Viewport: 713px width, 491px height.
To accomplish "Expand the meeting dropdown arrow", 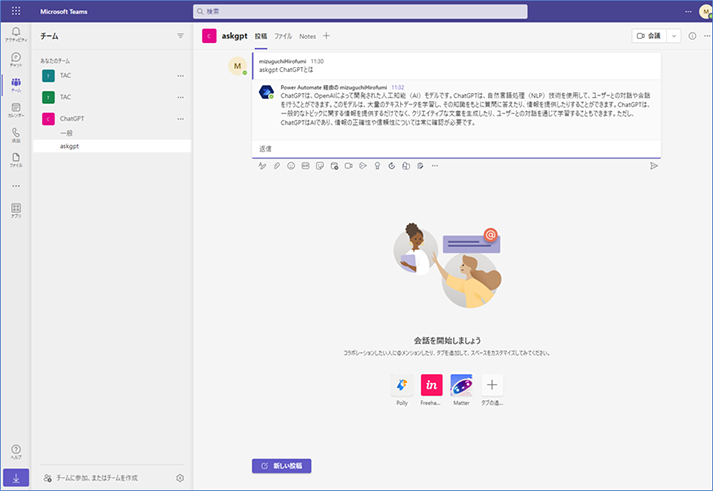I will (674, 36).
